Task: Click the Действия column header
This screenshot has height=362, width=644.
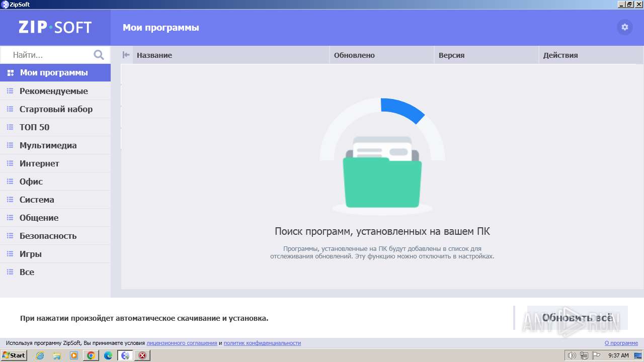Action: pyautogui.click(x=591, y=55)
